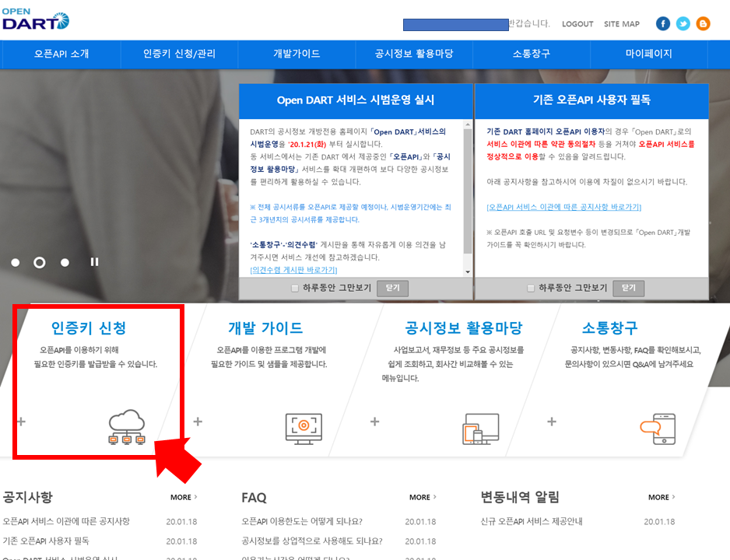This screenshot has height=560, width=730.
Task: Open the 마이페이지 menu
Action: [648, 54]
